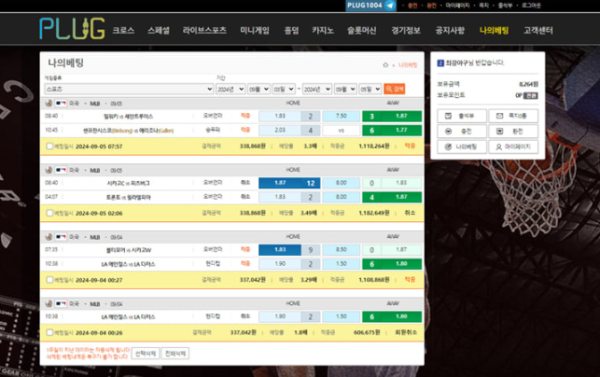Open the 스포츠 game type dropdown
This screenshot has height=377, width=600.
pos(129,89)
